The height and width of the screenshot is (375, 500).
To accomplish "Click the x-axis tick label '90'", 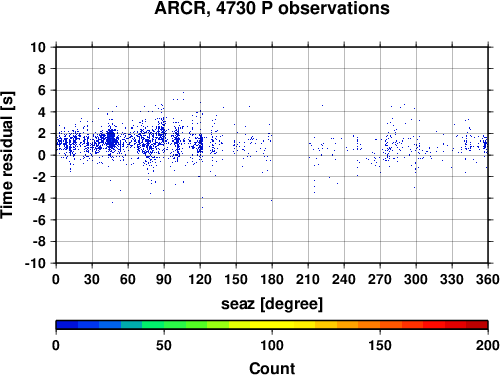I will tap(164, 279).
